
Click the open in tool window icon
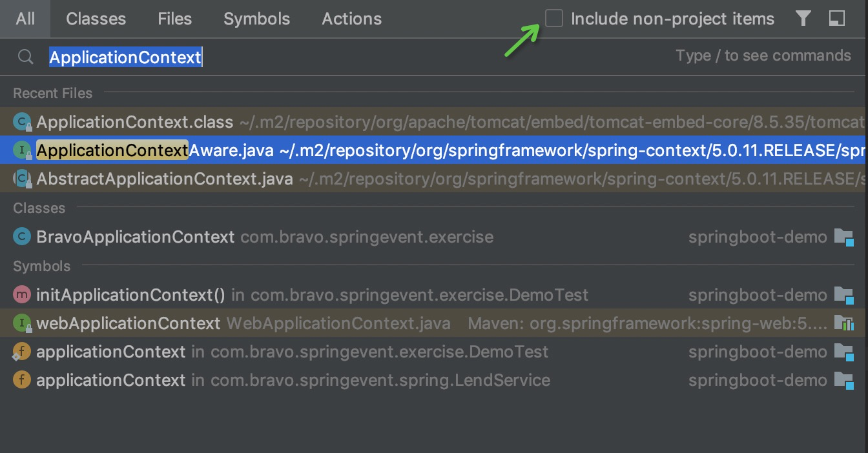coord(837,19)
